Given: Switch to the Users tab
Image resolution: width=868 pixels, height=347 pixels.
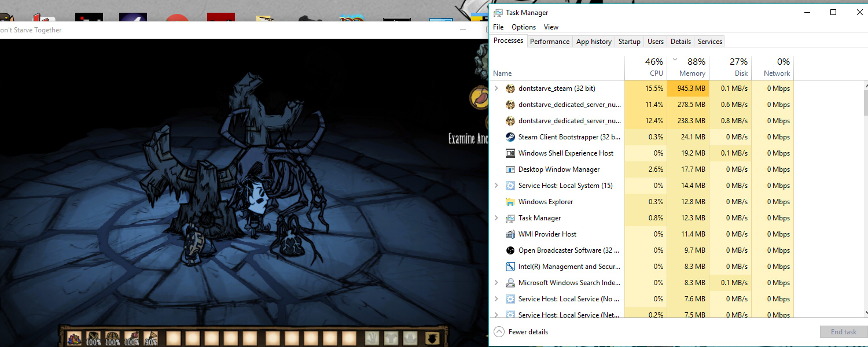Looking at the screenshot, I should tap(656, 42).
